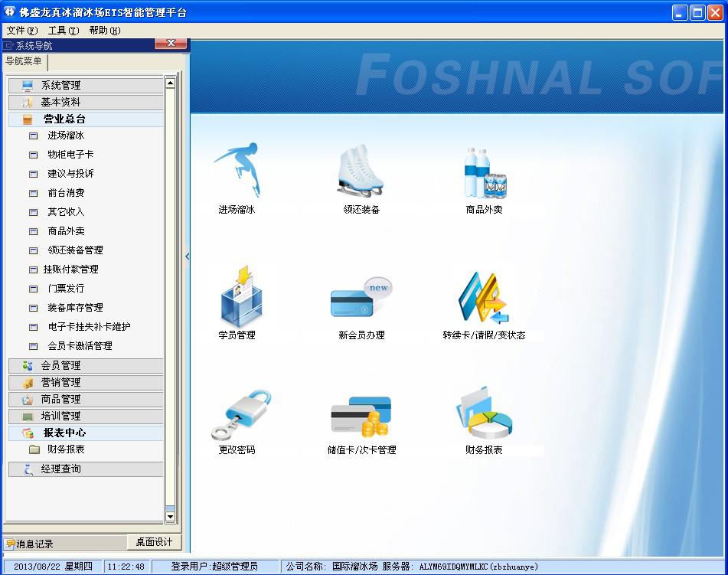The height and width of the screenshot is (575, 728).
Task: Collapse sidebar using the splitter arrow
Action: point(187,256)
